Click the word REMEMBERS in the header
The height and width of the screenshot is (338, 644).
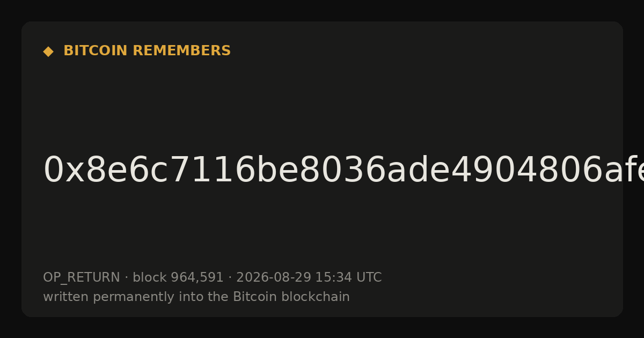[x=181, y=51]
